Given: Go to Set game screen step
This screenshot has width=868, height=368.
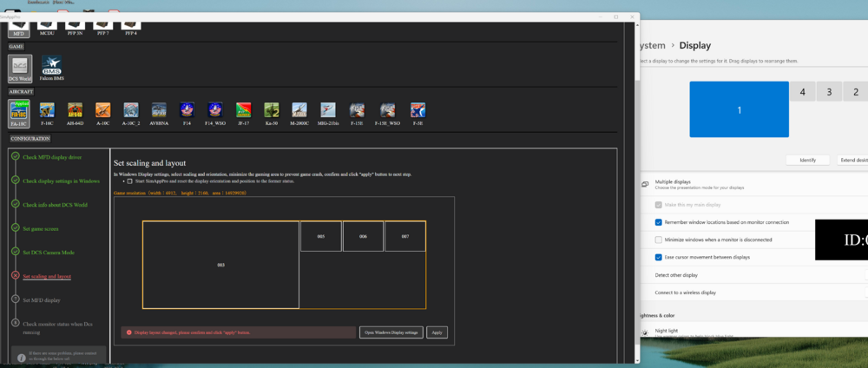Looking at the screenshot, I should [x=41, y=228].
